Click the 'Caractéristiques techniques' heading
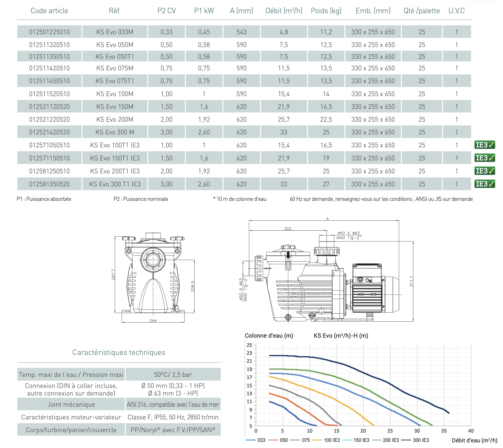 pos(119,352)
